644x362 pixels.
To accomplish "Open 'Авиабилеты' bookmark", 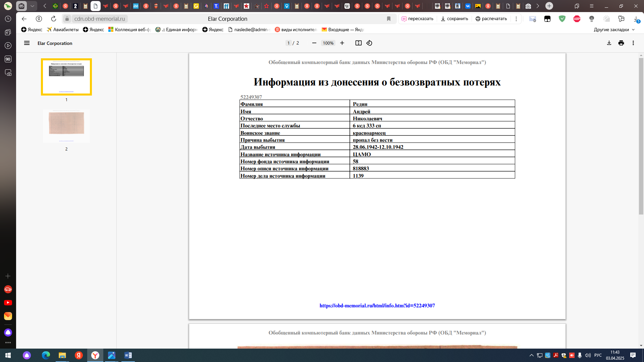I will tap(63, 29).
